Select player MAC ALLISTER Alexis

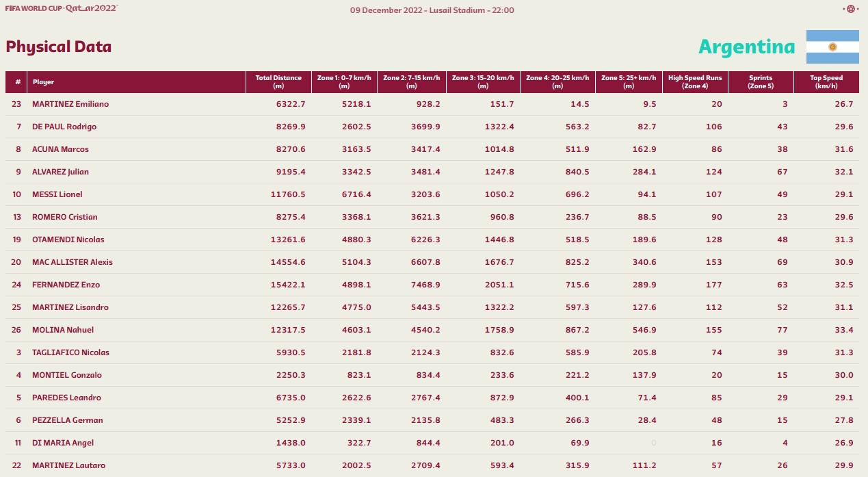73,262
